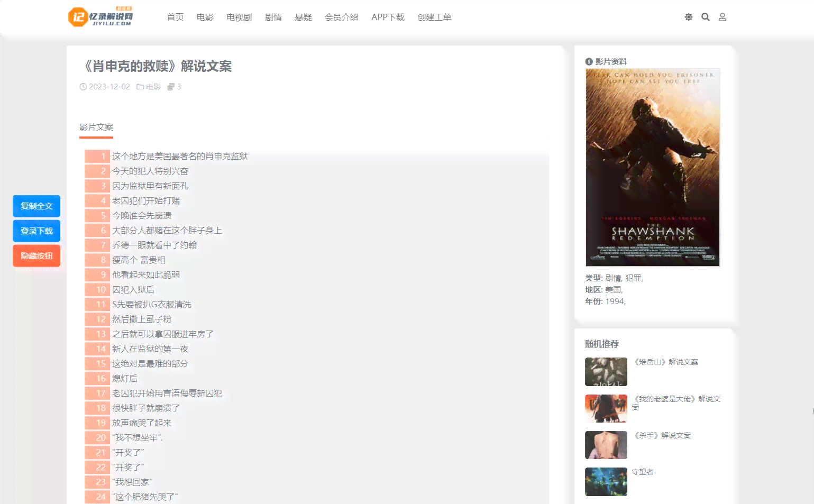Click the 隐藏按钮 button

point(36,256)
